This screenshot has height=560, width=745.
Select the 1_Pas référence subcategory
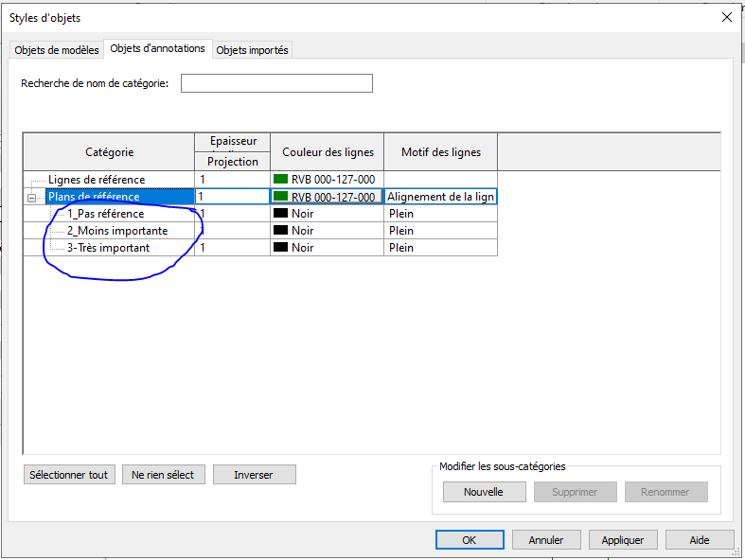(105, 214)
